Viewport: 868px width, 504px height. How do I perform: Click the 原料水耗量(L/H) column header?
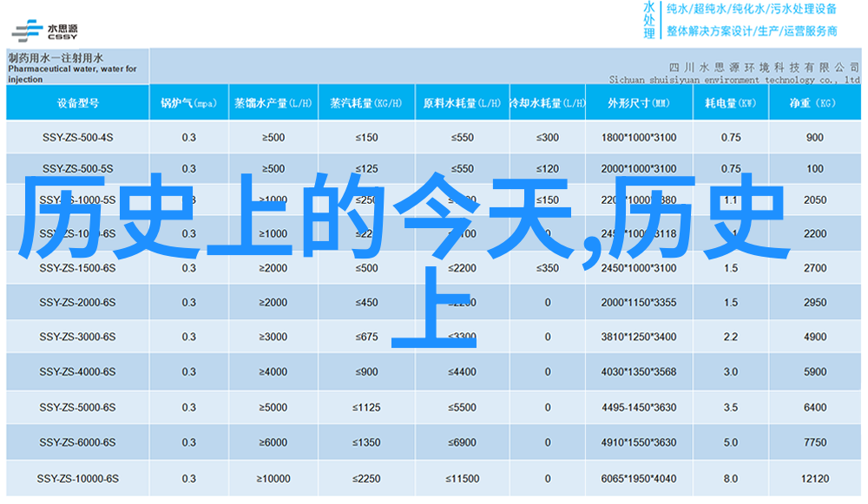tap(463, 102)
